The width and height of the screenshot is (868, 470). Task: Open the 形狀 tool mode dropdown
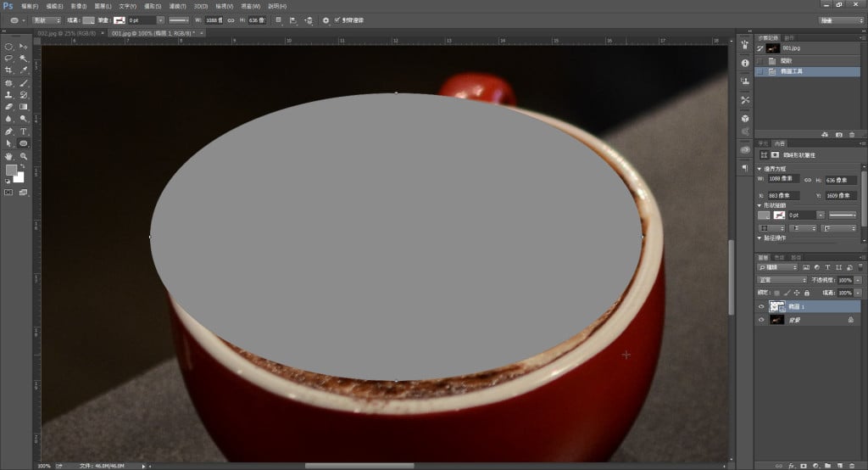[x=46, y=20]
